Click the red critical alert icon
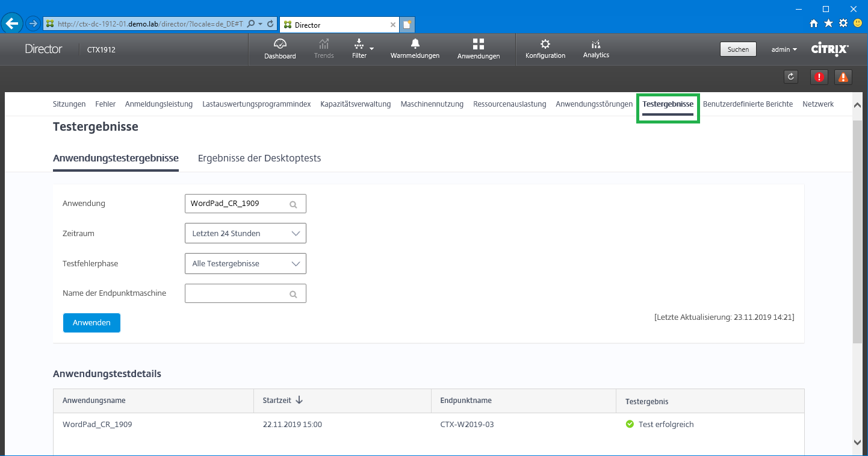 pyautogui.click(x=819, y=77)
